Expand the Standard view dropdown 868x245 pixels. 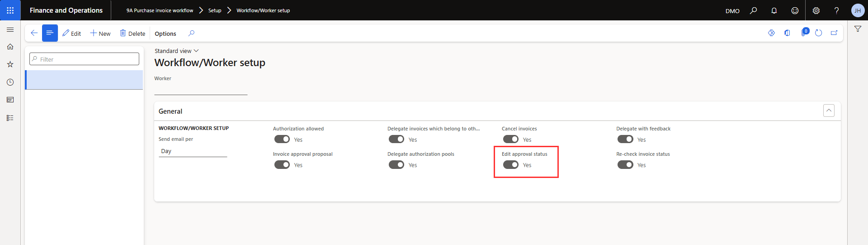point(176,51)
